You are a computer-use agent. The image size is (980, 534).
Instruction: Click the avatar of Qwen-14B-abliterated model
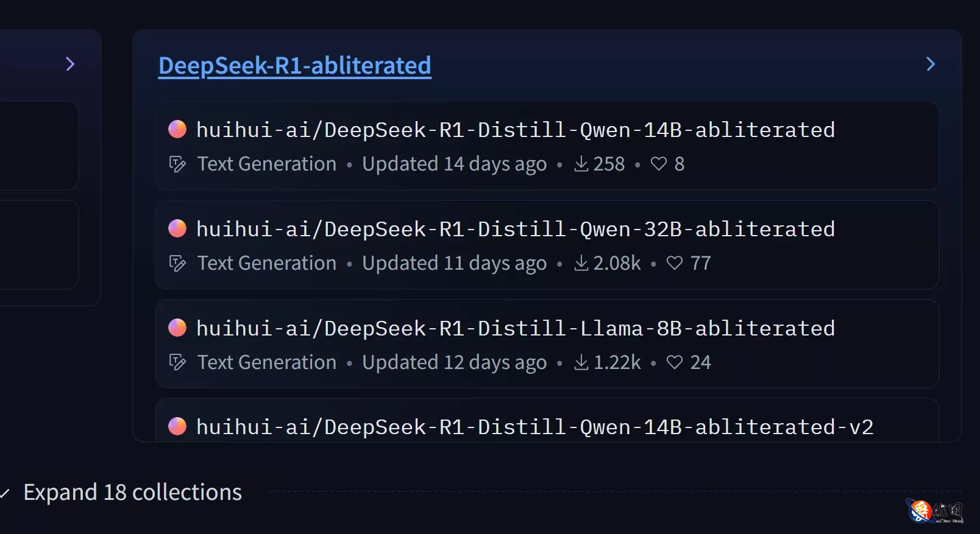tap(177, 129)
